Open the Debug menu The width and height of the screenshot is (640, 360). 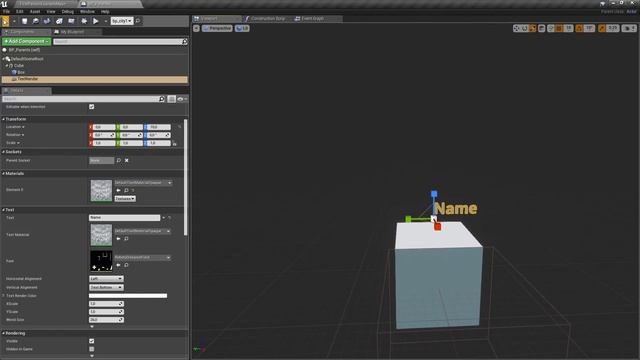click(x=67, y=11)
